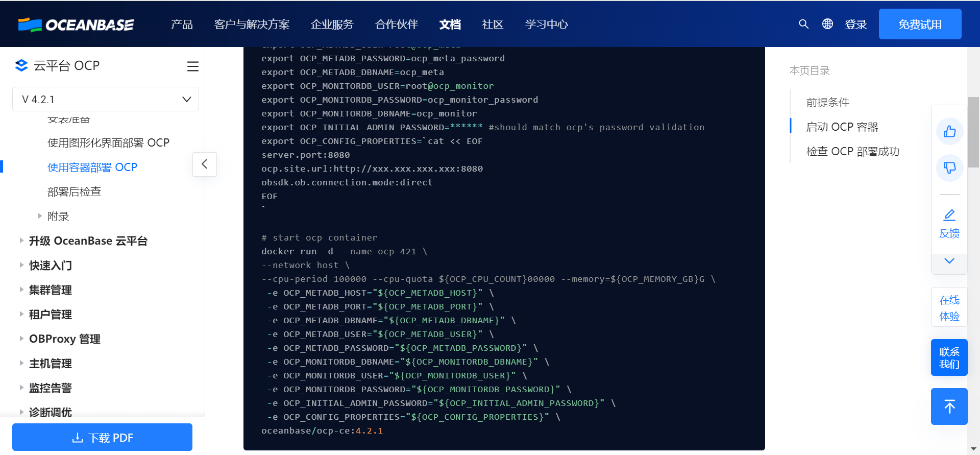Jump to 前提条件 in page contents
Screen dimensions: 980x455
(x=827, y=102)
